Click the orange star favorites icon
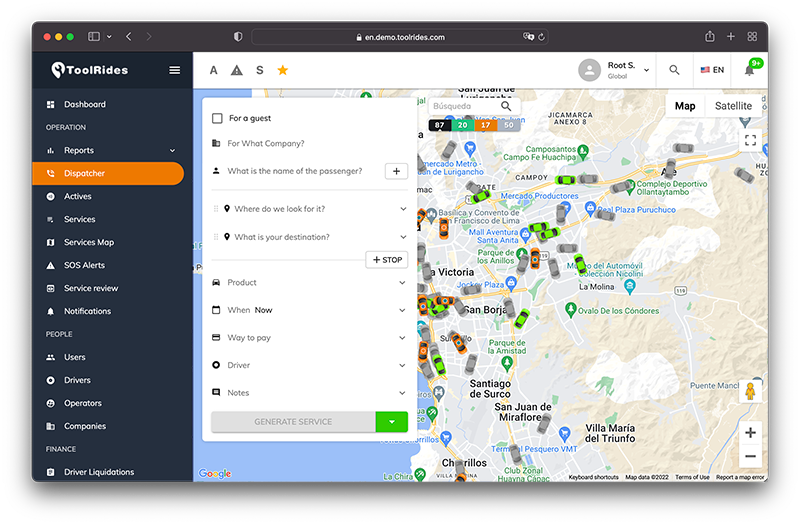 pos(283,70)
